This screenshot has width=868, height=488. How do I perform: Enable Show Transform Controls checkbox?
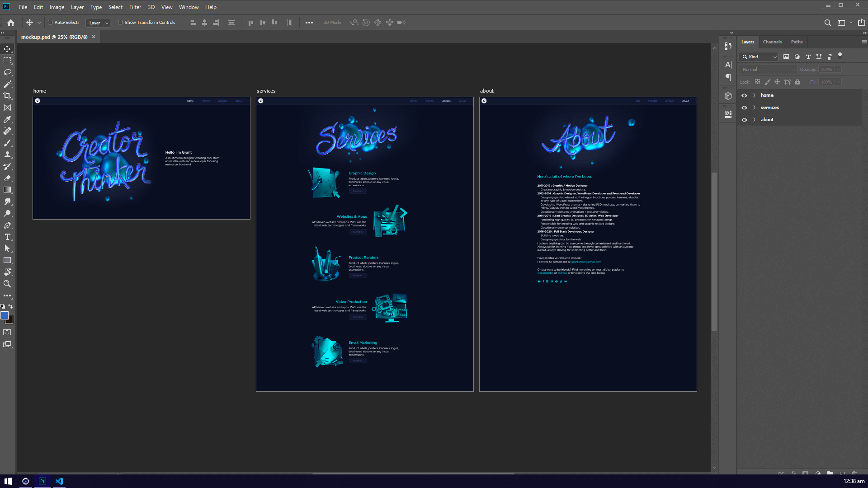[120, 22]
